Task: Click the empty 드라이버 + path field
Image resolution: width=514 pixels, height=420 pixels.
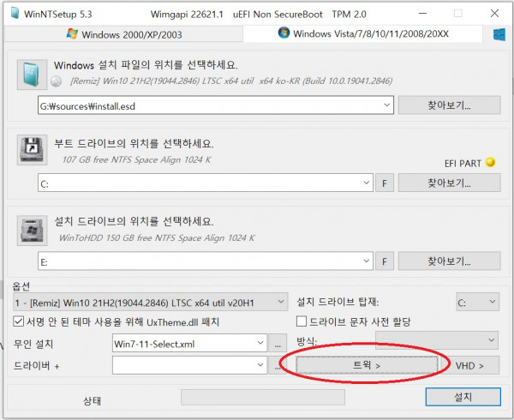Action: (x=189, y=365)
